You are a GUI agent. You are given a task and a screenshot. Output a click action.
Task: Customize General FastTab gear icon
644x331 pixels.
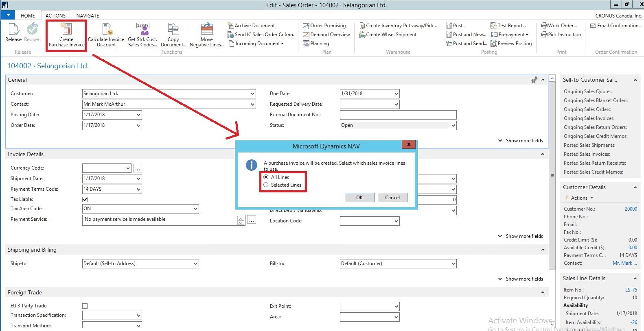click(x=534, y=80)
